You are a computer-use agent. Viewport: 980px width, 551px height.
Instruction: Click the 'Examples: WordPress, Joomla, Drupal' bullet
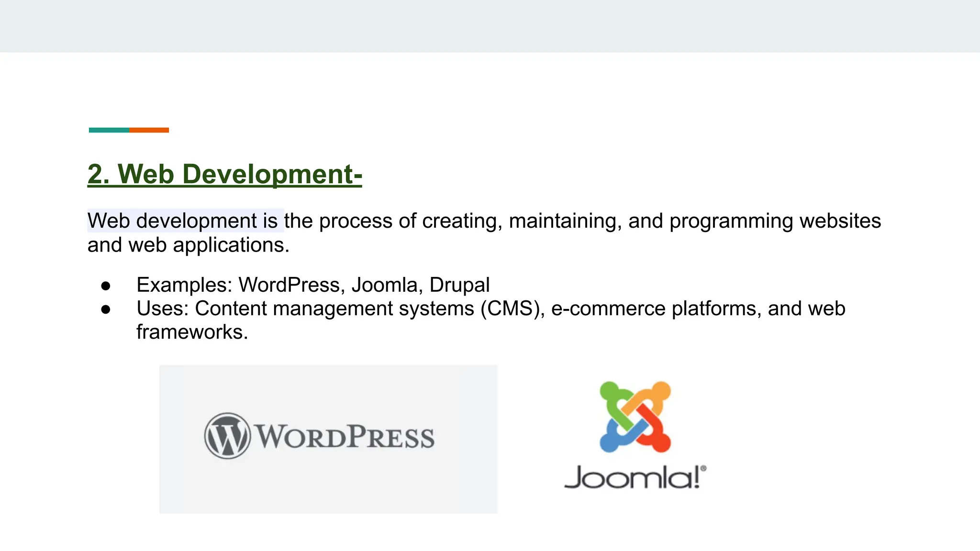(x=313, y=285)
